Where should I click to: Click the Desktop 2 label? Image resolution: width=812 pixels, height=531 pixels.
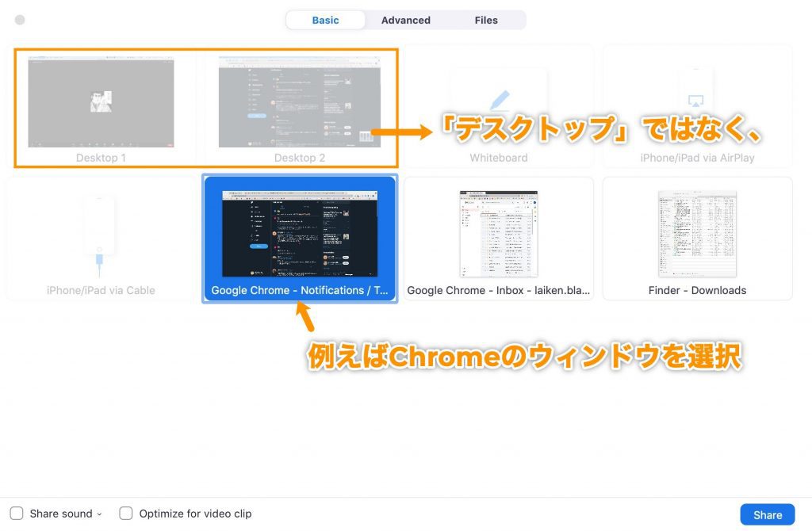tap(300, 158)
